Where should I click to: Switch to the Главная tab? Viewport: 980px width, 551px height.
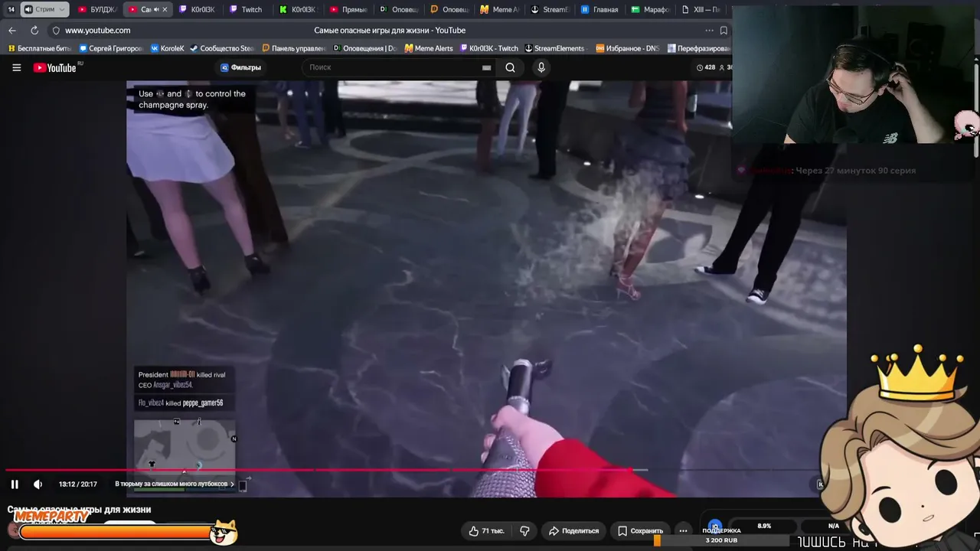pyautogui.click(x=599, y=10)
